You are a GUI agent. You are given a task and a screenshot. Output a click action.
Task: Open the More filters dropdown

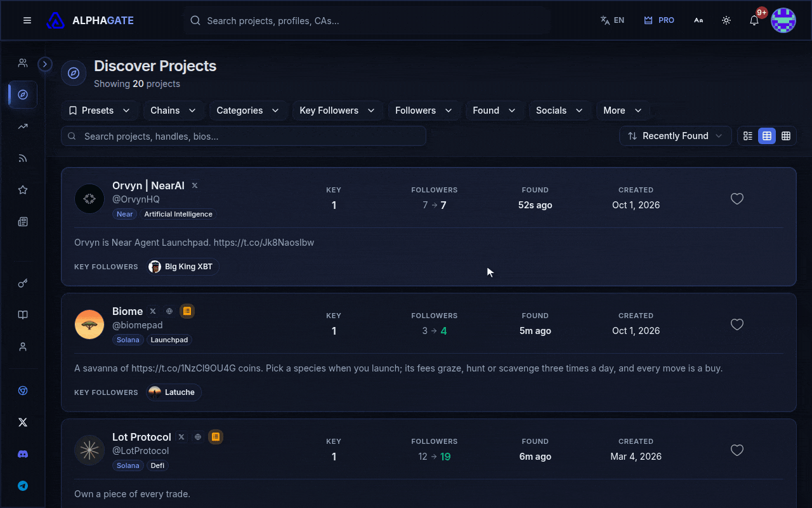click(622, 110)
